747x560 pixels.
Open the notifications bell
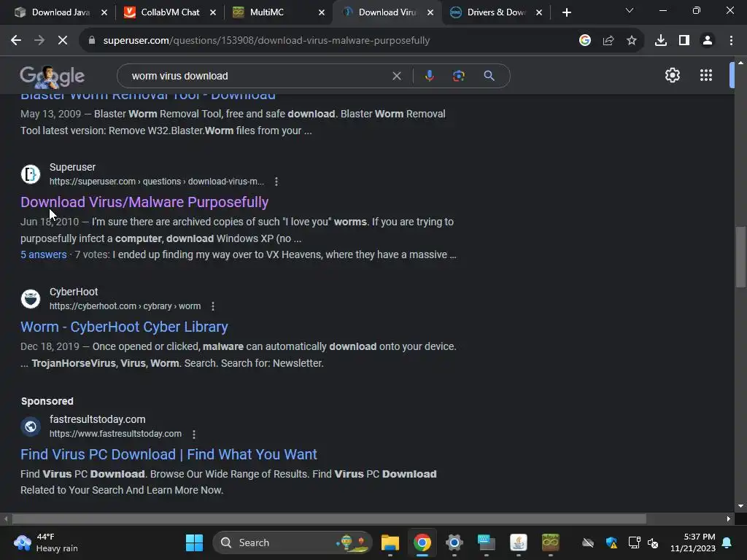tap(727, 542)
